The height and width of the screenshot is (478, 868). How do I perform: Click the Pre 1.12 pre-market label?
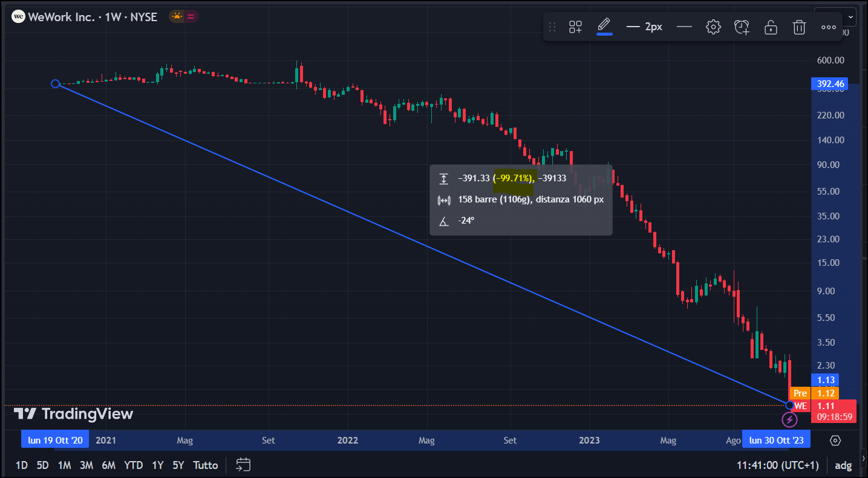pyautogui.click(x=815, y=393)
